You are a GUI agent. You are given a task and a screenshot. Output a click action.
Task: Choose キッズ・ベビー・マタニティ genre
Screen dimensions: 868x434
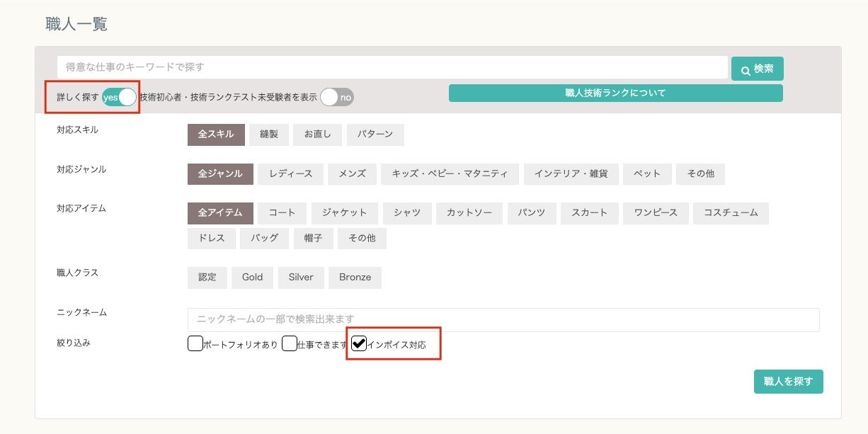(x=450, y=173)
